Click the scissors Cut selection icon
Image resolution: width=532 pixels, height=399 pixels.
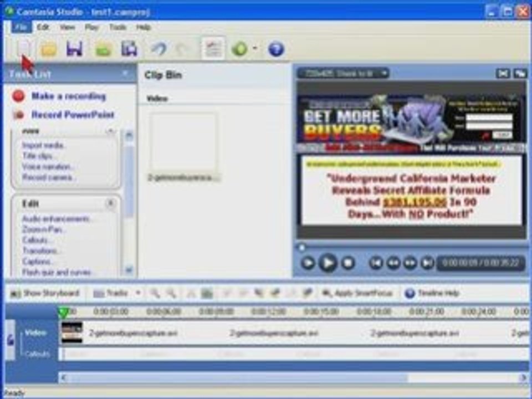pos(191,293)
